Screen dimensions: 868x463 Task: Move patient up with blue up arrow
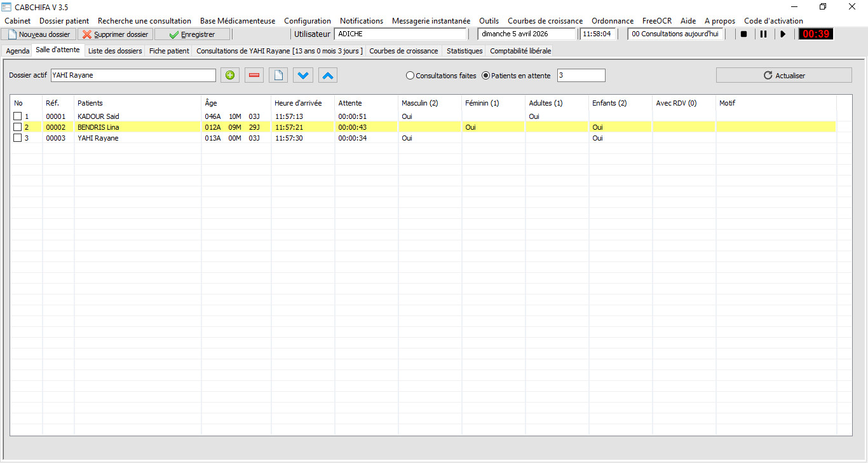click(328, 76)
